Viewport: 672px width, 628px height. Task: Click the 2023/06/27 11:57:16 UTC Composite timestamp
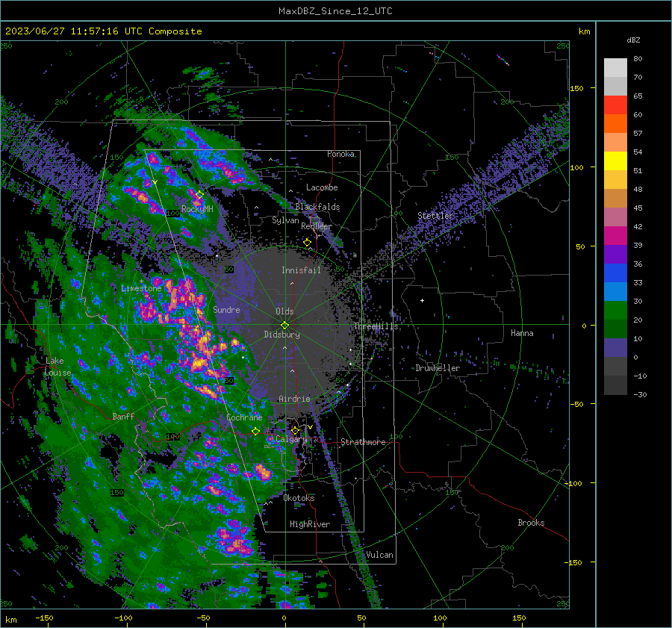(103, 31)
